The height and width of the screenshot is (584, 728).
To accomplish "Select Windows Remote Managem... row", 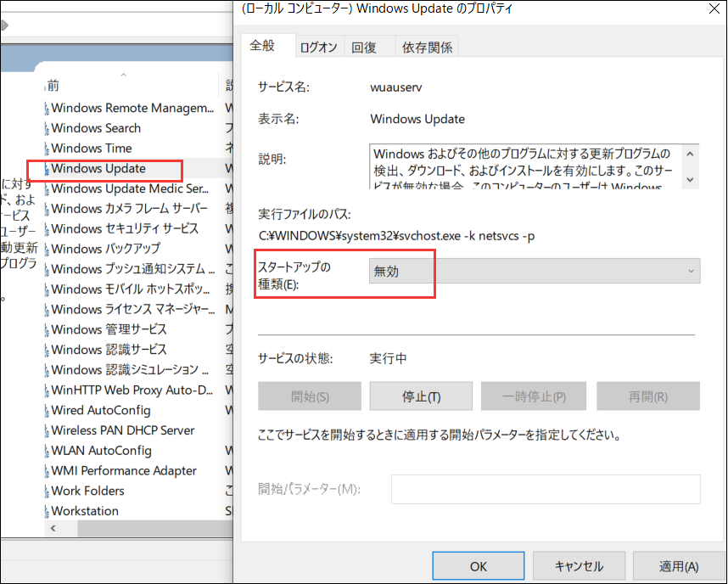I will tap(138, 109).
